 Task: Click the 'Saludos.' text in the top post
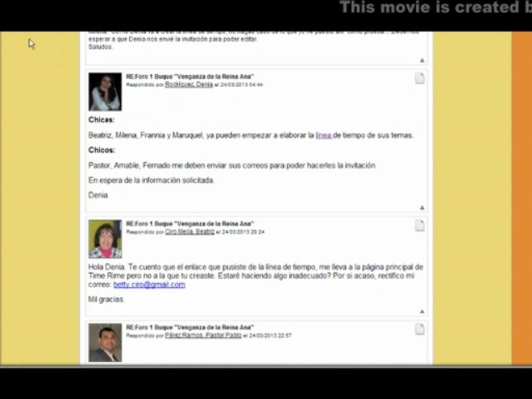100,47
